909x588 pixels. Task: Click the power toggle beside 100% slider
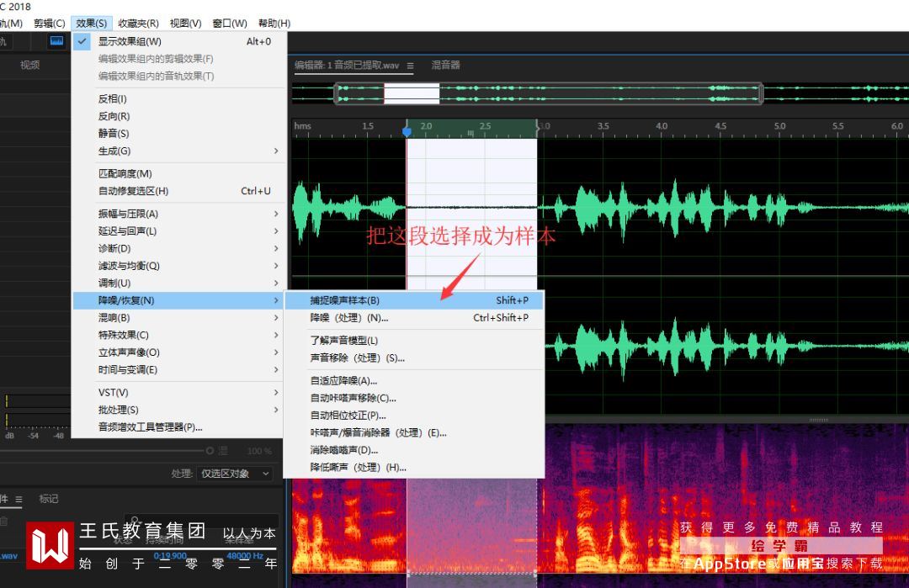[x=210, y=451]
